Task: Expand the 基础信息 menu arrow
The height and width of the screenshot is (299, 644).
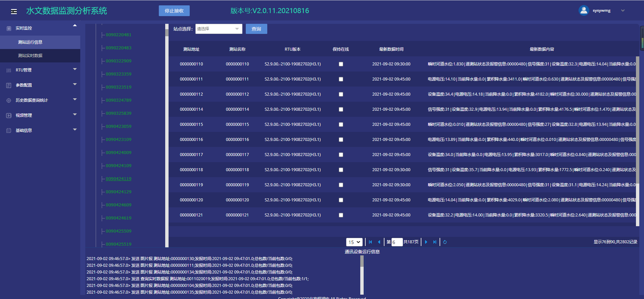Action: point(75,130)
